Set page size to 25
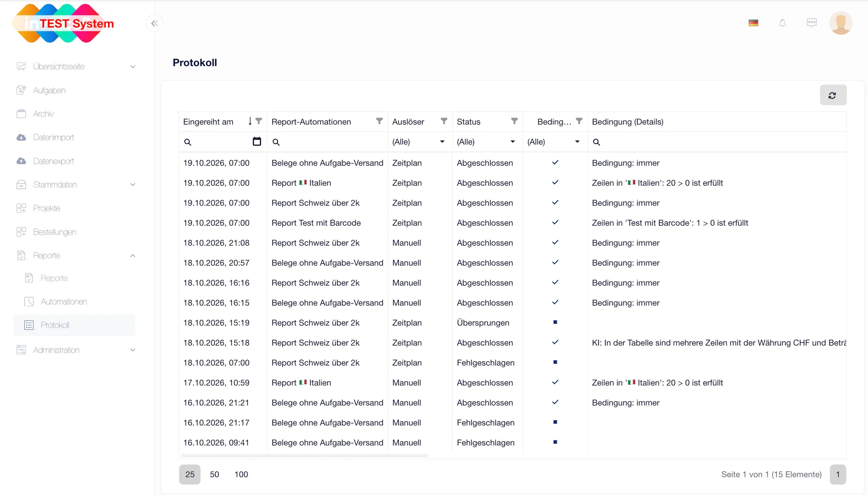Image resolution: width=868 pixels, height=496 pixels. click(190, 474)
